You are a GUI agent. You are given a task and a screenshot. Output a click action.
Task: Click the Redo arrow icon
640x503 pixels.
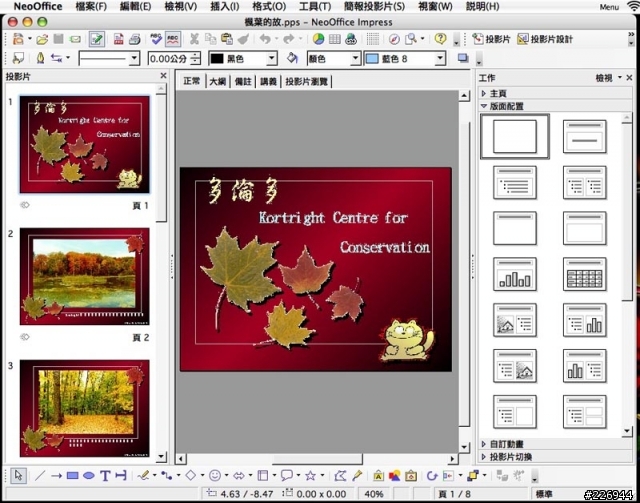click(289, 39)
